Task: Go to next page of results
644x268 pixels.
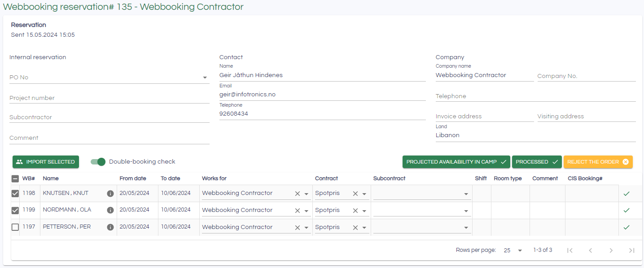Action: click(611, 251)
